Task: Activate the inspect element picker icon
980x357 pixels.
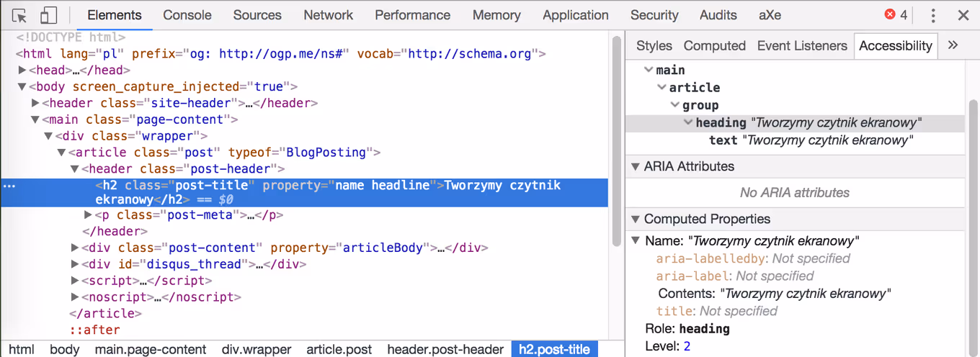Action: pos(19,15)
